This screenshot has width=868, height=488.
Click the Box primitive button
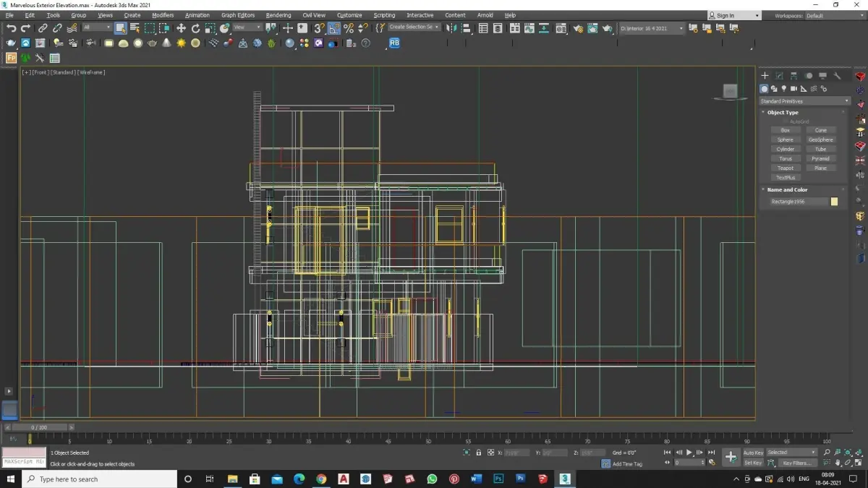(786, 130)
